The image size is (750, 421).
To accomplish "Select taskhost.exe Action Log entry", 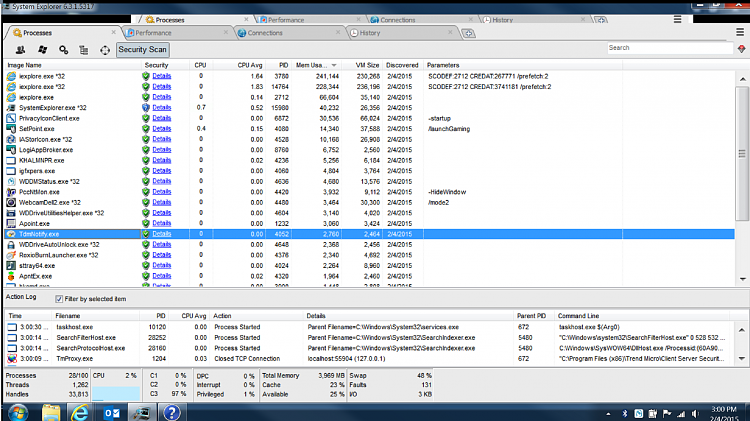I will coord(368,327).
